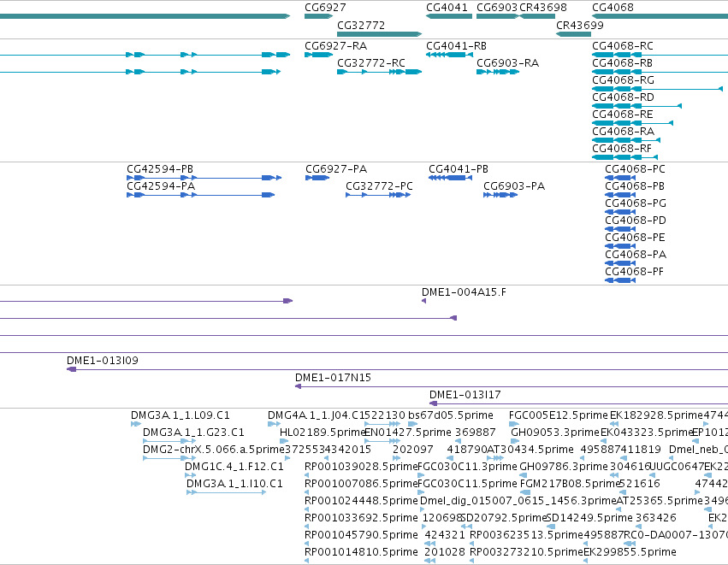The width and height of the screenshot is (728, 565).
Task: Select BAC clone DME1-013I17
Action: click(578, 403)
